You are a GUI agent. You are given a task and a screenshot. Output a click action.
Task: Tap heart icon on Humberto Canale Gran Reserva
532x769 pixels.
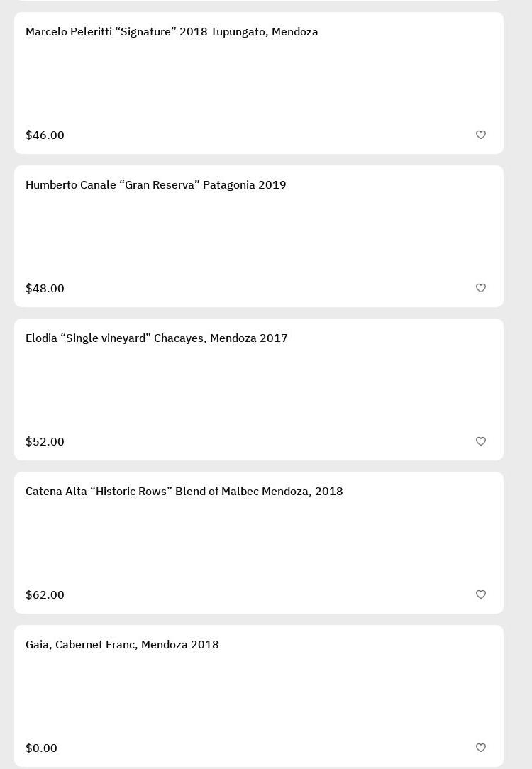(x=480, y=288)
